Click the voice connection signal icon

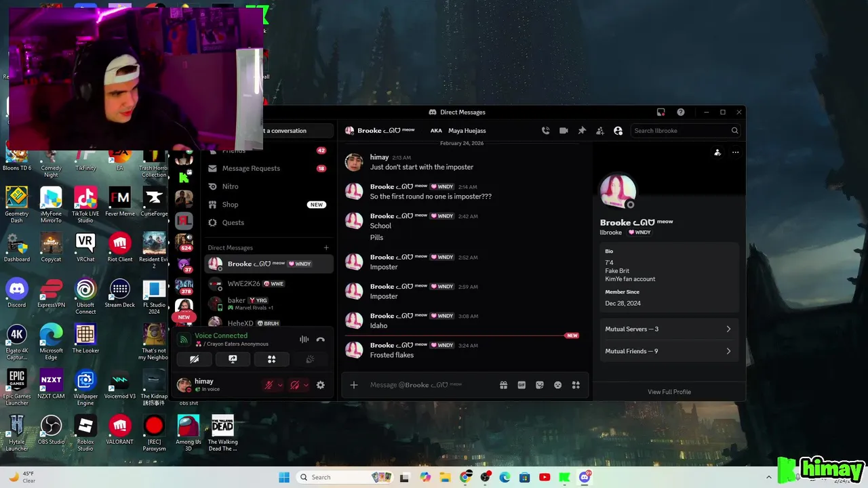click(x=184, y=340)
